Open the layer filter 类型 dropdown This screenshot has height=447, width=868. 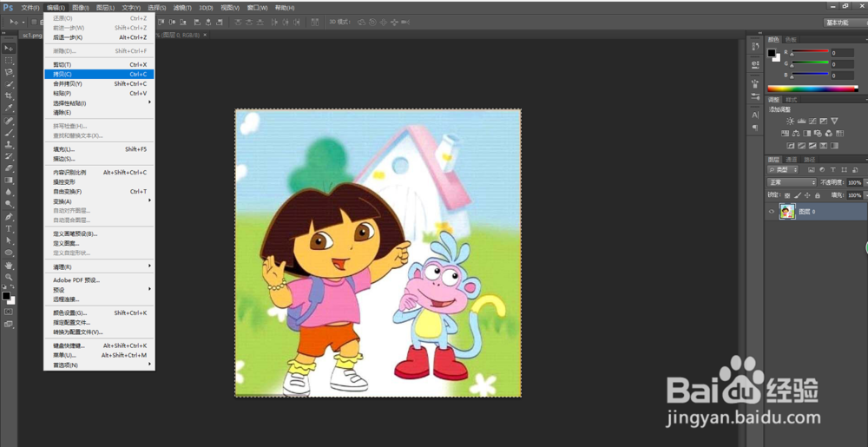783,169
